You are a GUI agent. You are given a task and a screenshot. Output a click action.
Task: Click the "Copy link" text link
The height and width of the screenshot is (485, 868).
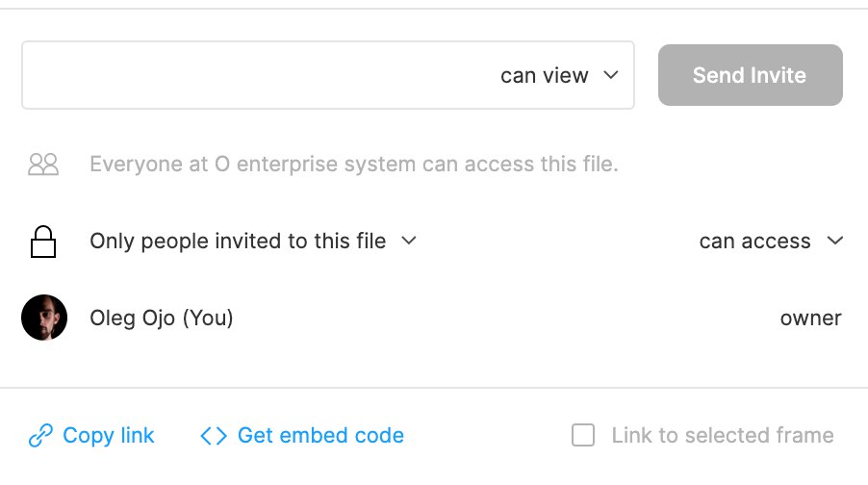point(108,436)
